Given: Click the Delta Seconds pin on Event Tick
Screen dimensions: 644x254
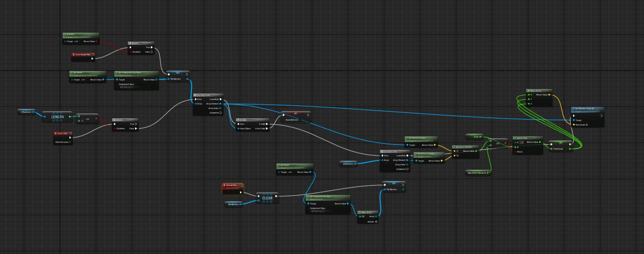Looking at the screenshot, I should pos(70,142).
